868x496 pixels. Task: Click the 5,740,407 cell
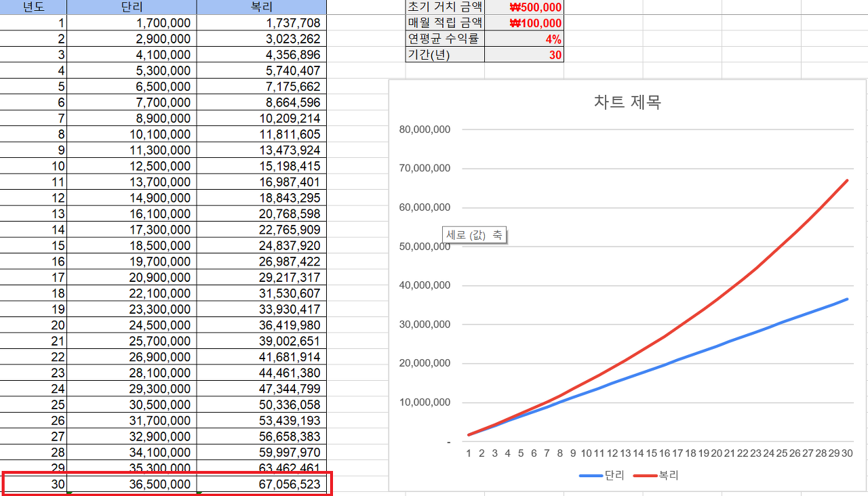261,70
